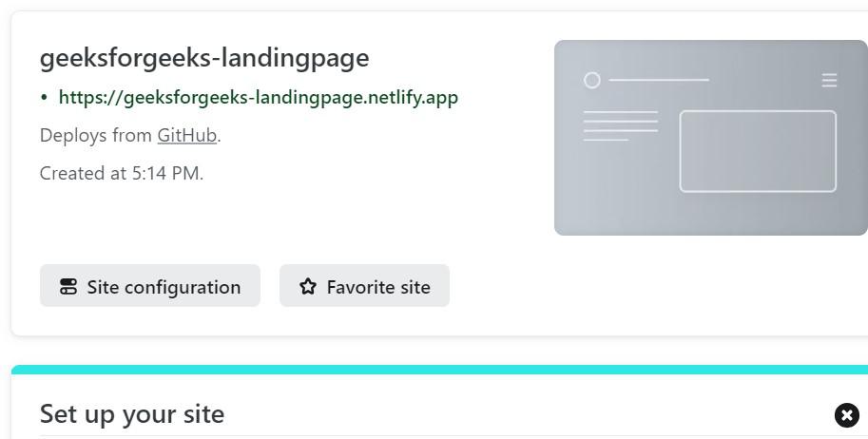The image size is (868, 439).
Task: Dismiss the Set up your site panel
Action: 846,415
